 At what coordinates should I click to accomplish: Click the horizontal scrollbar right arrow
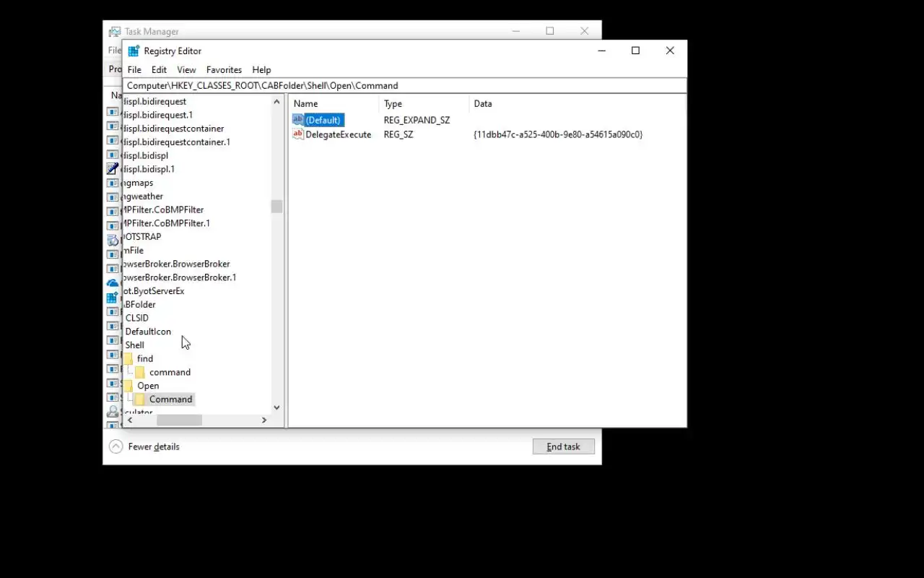point(264,420)
